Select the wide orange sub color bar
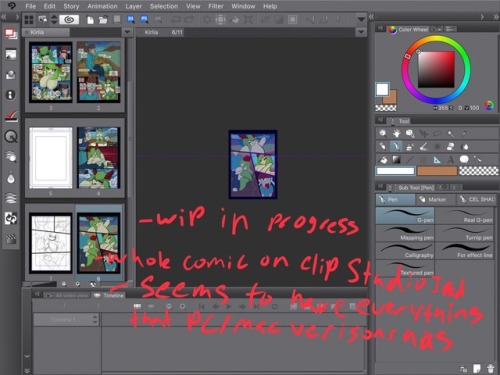Screen dimensions: 500x375 [x=437, y=171]
